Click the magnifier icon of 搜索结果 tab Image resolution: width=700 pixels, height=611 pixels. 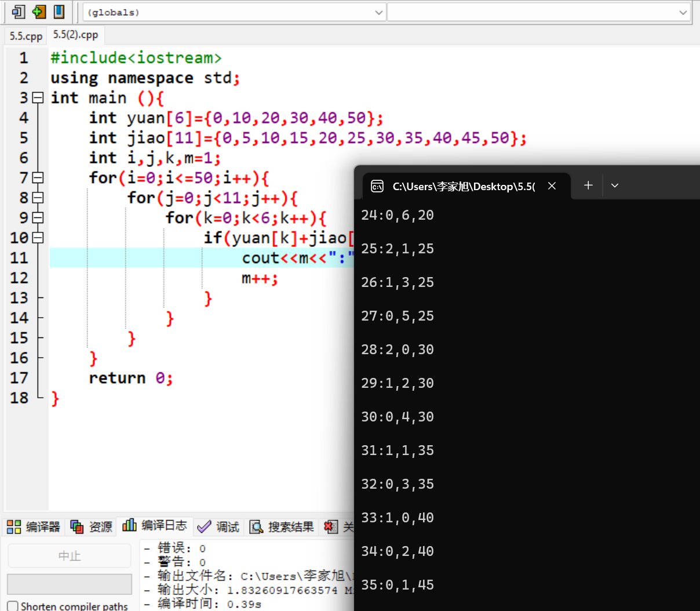[x=256, y=526]
